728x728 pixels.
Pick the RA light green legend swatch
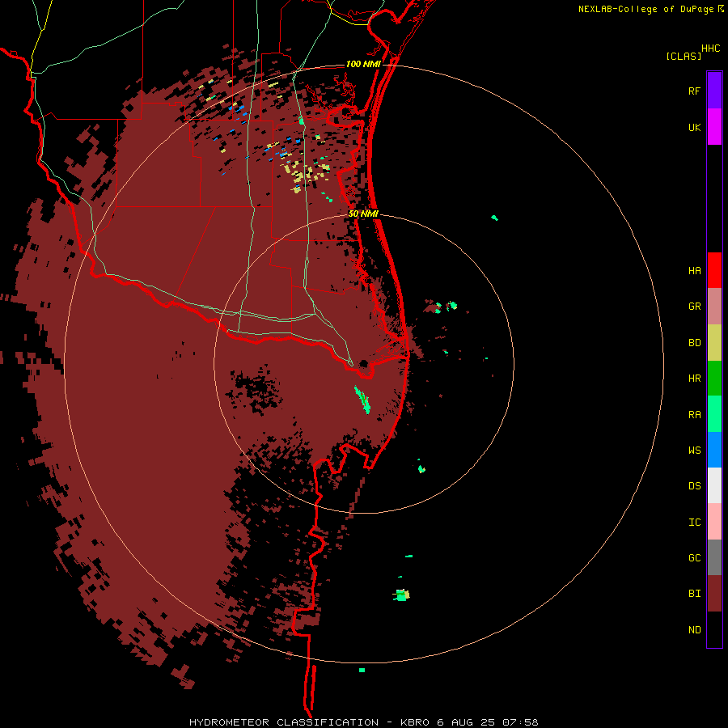[714, 414]
